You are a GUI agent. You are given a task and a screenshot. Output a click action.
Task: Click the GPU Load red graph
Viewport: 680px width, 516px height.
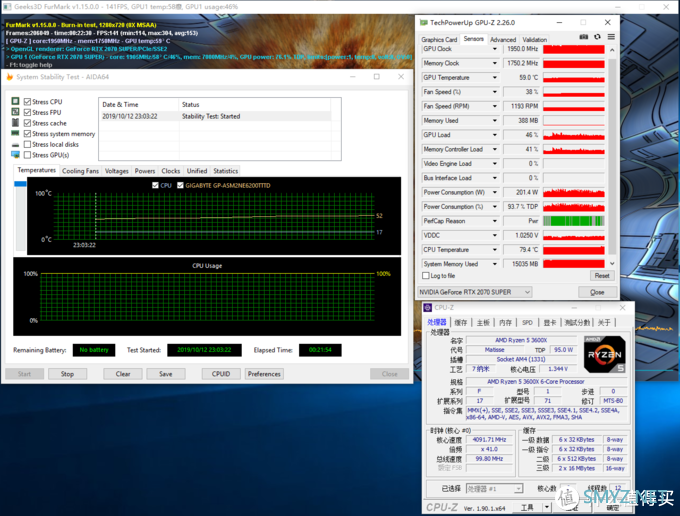click(573, 135)
